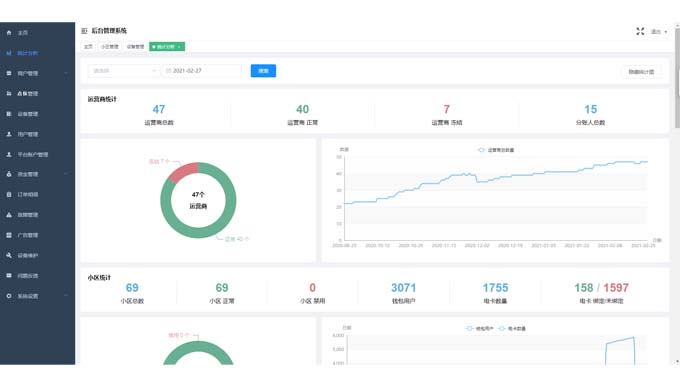Screen dimensions: 680x383
Task: Click the calendar icon in the date field
Action: 168,71
